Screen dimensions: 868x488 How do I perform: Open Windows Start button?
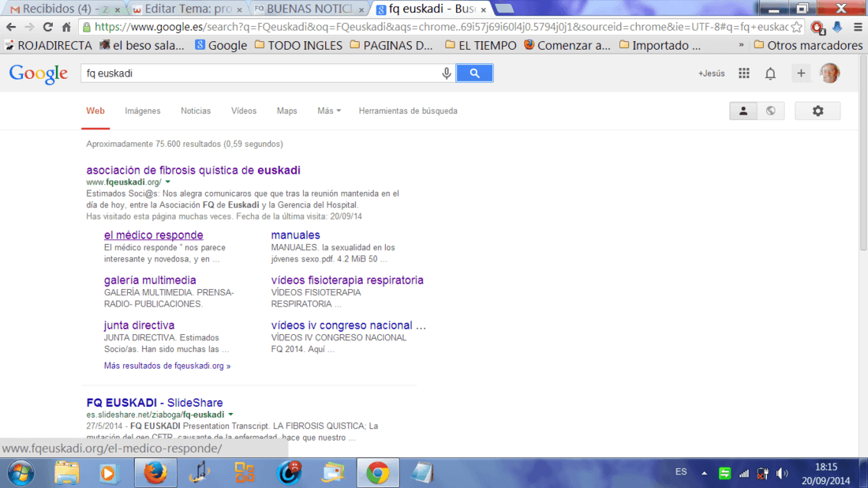point(21,473)
